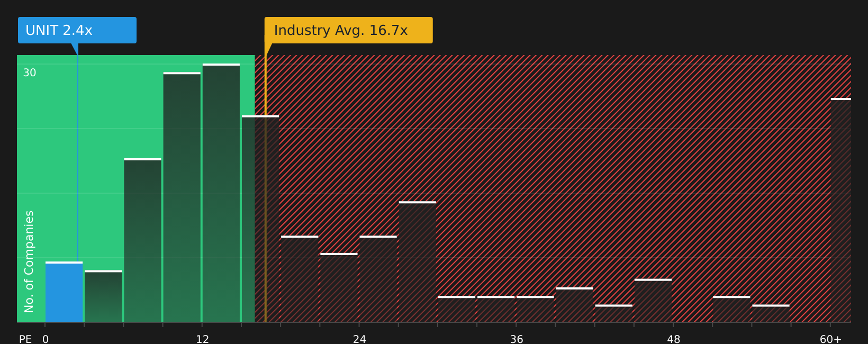
Task: Click the '0' x-axis label
Action: [x=46, y=339]
